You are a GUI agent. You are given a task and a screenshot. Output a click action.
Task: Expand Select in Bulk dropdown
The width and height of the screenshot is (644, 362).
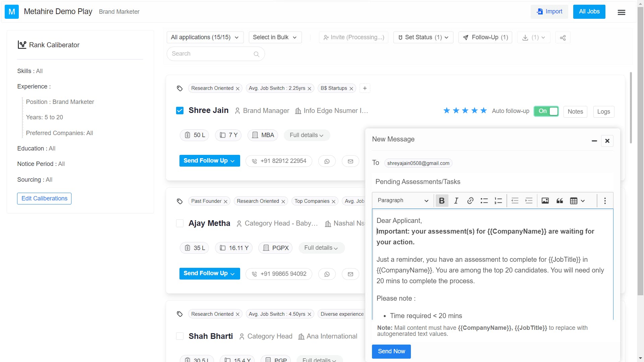click(x=275, y=37)
